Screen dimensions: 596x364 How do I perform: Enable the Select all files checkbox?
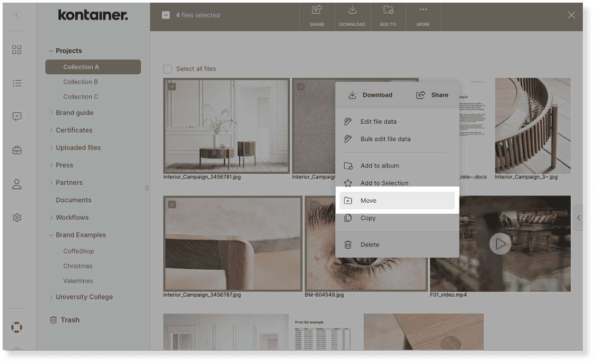click(168, 68)
